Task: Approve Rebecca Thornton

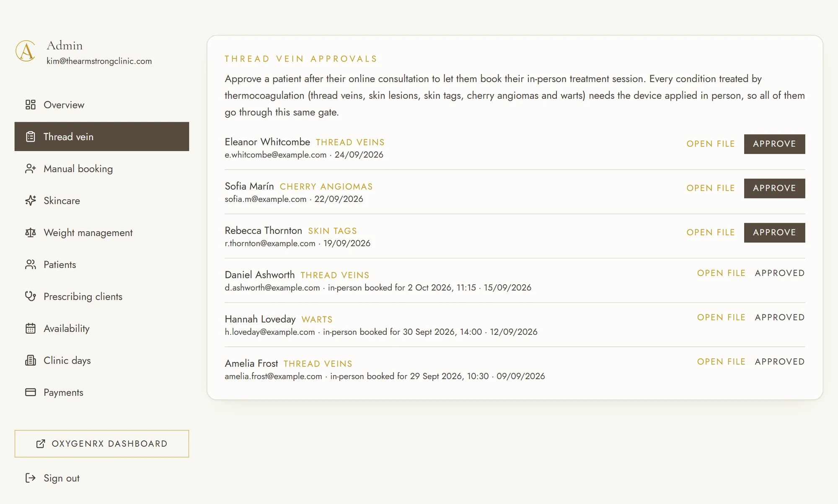Action: [x=774, y=233]
